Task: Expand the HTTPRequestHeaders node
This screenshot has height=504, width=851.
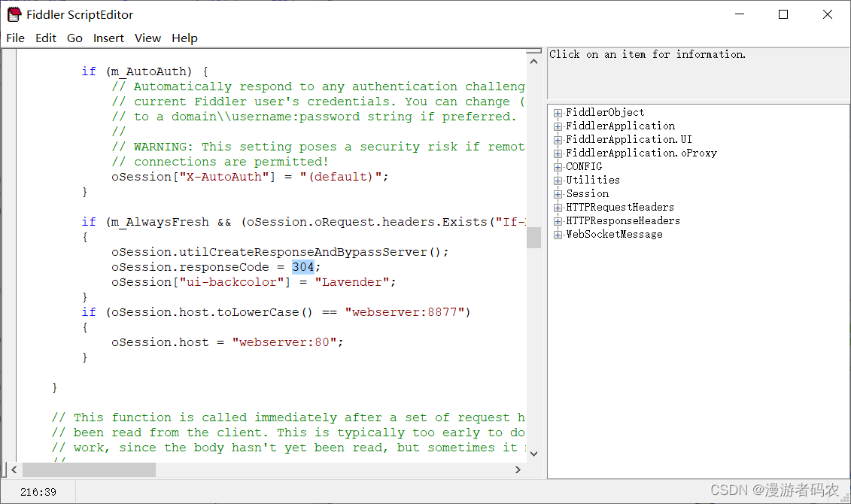Action: pyautogui.click(x=558, y=208)
